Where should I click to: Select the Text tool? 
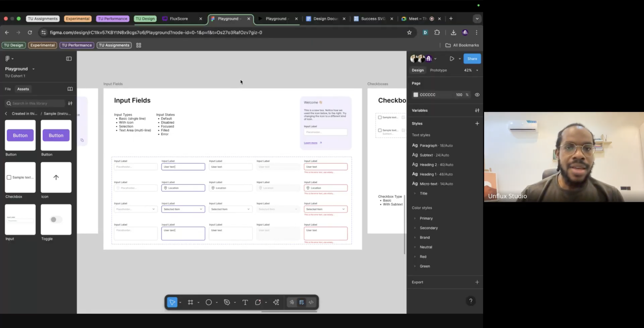point(245,302)
